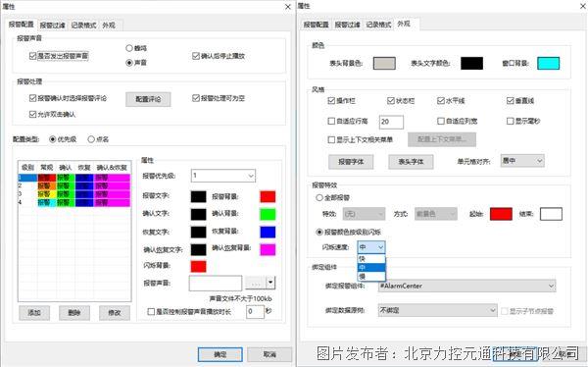Click 取消 in the left window
This screenshot has width=588, height=367.
[x=269, y=354]
